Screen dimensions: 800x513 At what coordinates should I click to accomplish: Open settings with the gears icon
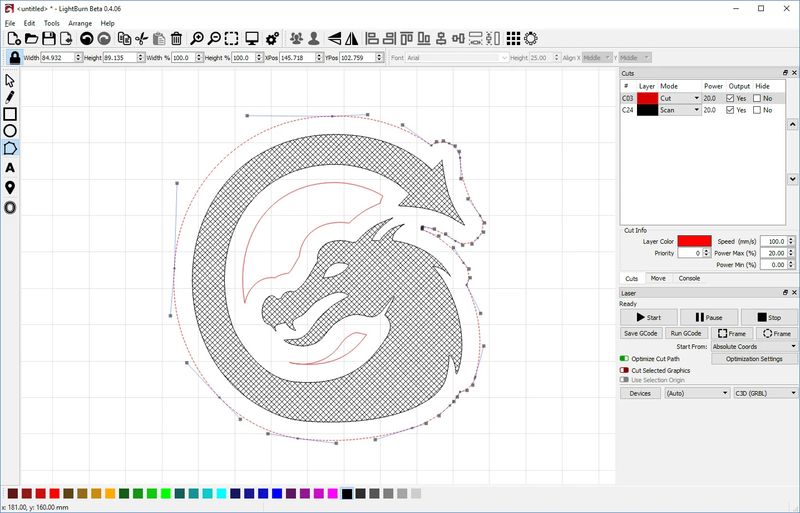(x=272, y=39)
